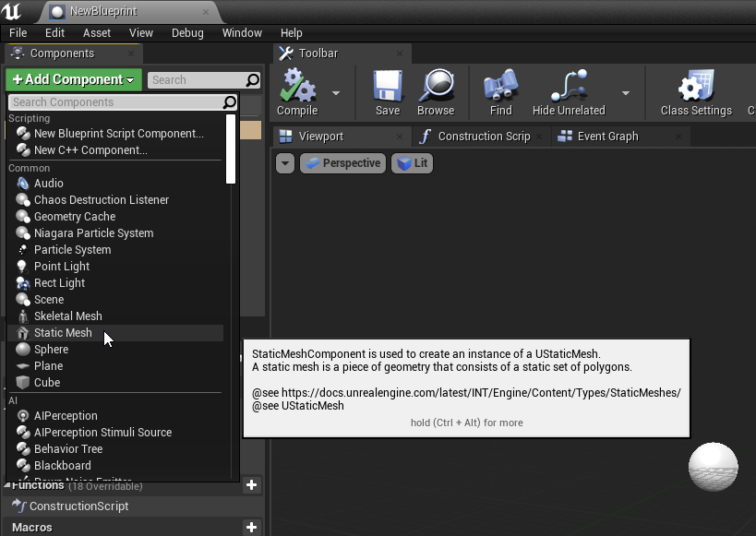Open the Hide Unrelated options dropdown arrow
Image resolution: width=756 pixels, height=536 pixels.
(626, 93)
